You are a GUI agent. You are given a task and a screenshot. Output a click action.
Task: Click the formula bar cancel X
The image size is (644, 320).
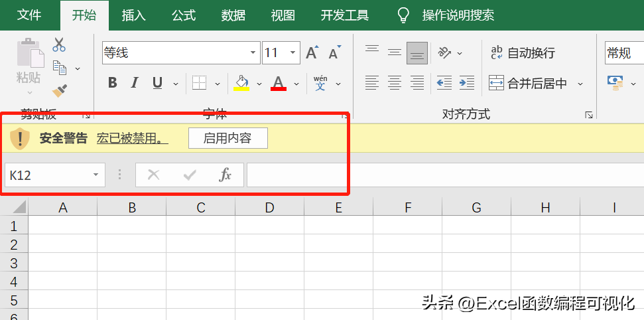pos(154,175)
